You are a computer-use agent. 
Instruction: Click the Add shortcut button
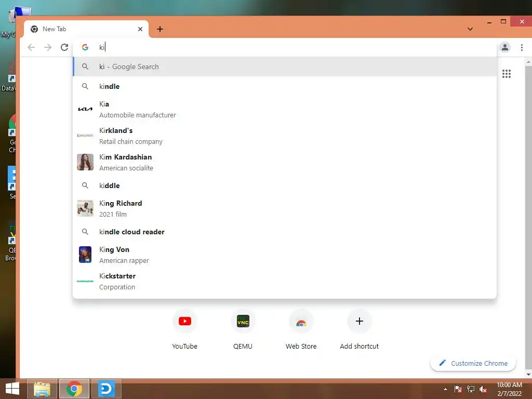point(360,328)
